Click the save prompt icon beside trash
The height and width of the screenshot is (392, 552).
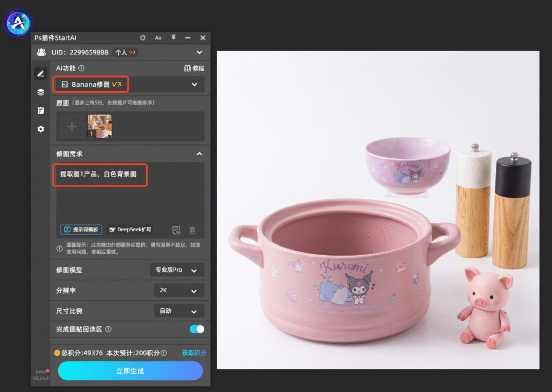click(176, 230)
